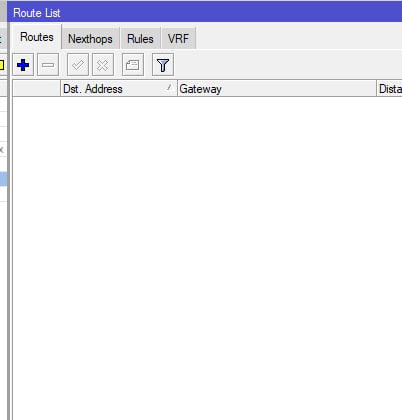The height and width of the screenshot is (420, 402).
Task: Click the Route List title bar
Action: pos(205,13)
